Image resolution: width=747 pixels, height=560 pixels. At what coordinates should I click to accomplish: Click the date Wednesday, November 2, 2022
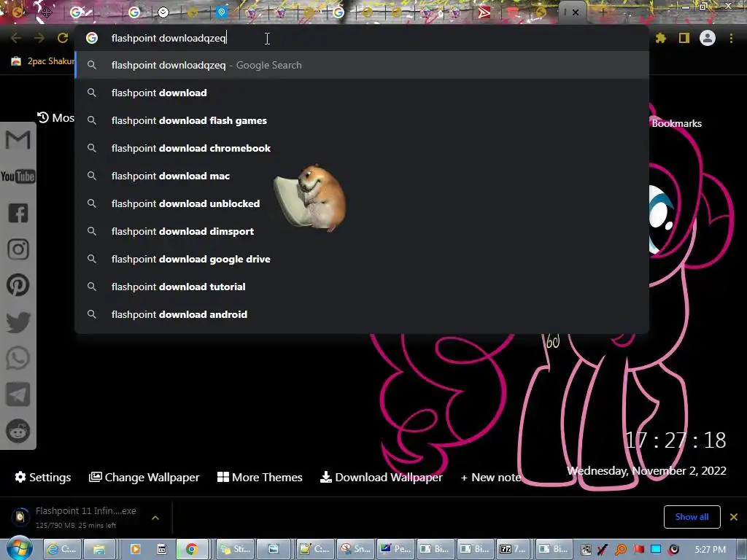click(646, 470)
